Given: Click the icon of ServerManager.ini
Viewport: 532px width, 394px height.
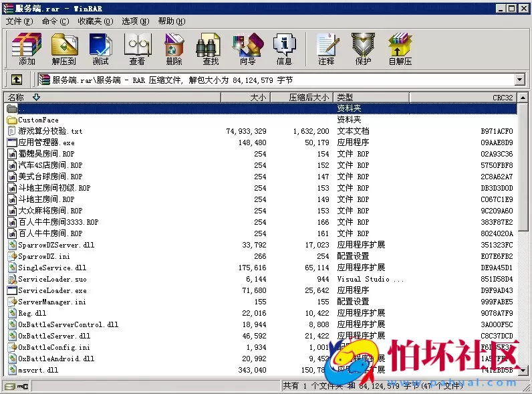Looking at the screenshot, I should (x=12, y=302).
